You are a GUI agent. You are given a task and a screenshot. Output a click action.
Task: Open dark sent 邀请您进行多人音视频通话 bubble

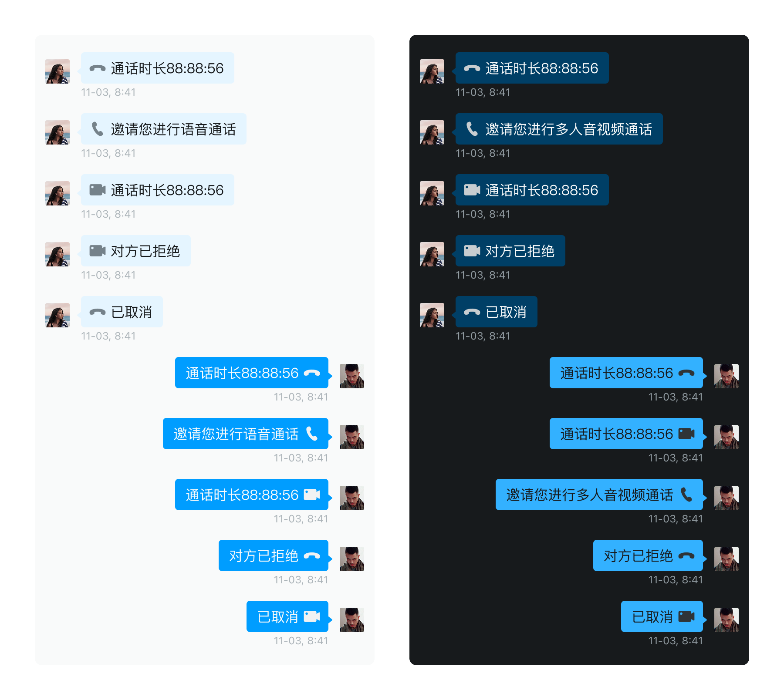tap(599, 495)
